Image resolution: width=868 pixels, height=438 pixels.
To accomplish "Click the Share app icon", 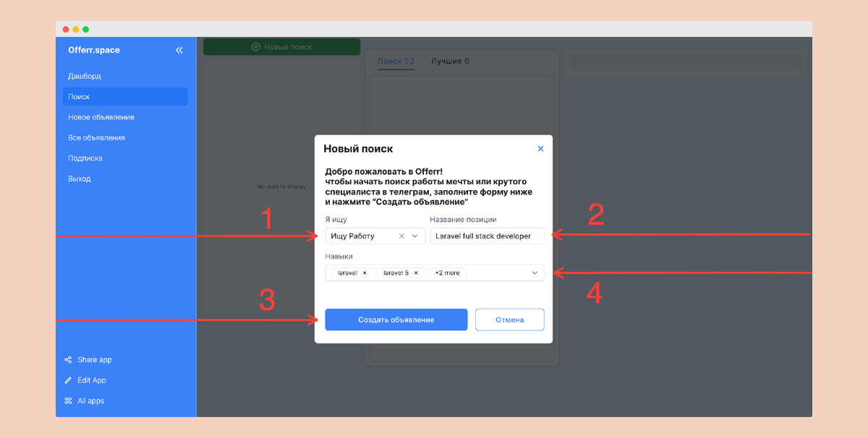I will 68,360.
